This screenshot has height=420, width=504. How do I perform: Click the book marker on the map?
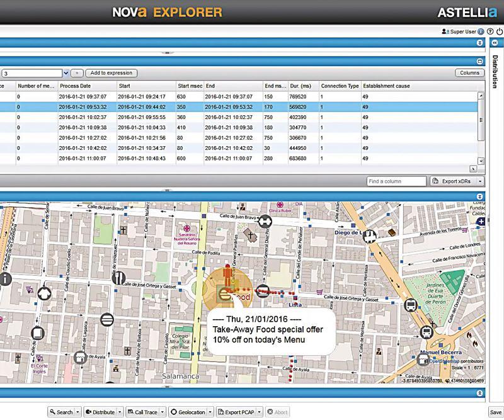[x=38, y=333]
